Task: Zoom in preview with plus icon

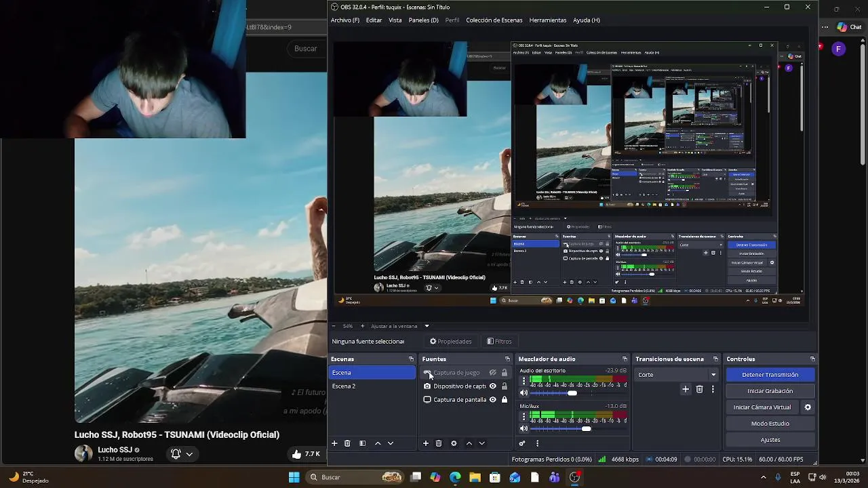Action: [362, 326]
